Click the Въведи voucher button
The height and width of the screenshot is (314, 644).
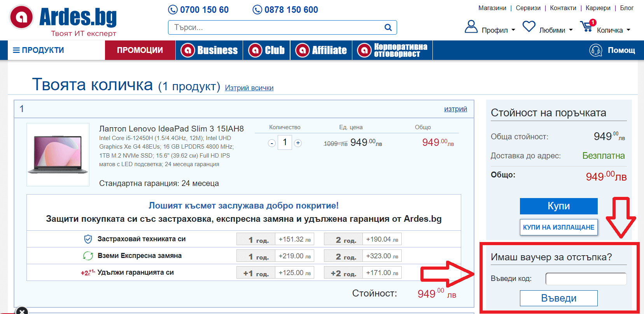click(559, 298)
